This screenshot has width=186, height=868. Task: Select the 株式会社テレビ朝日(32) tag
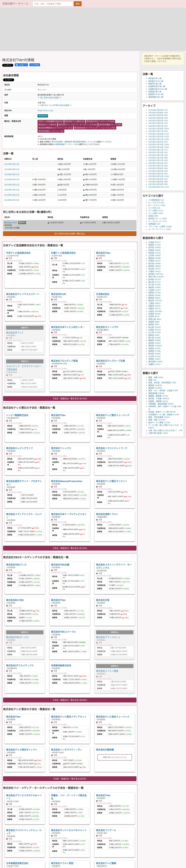tap(75, 121)
